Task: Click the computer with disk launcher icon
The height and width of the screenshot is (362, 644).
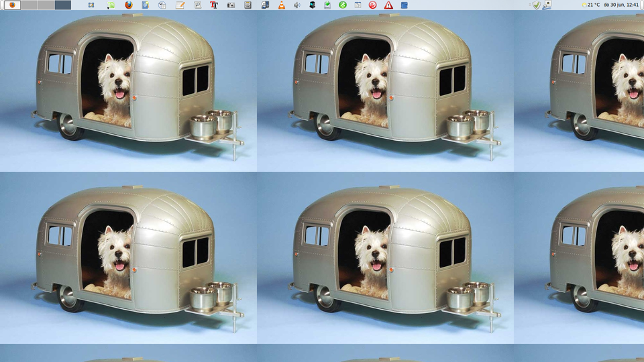Action: pos(265,5)
